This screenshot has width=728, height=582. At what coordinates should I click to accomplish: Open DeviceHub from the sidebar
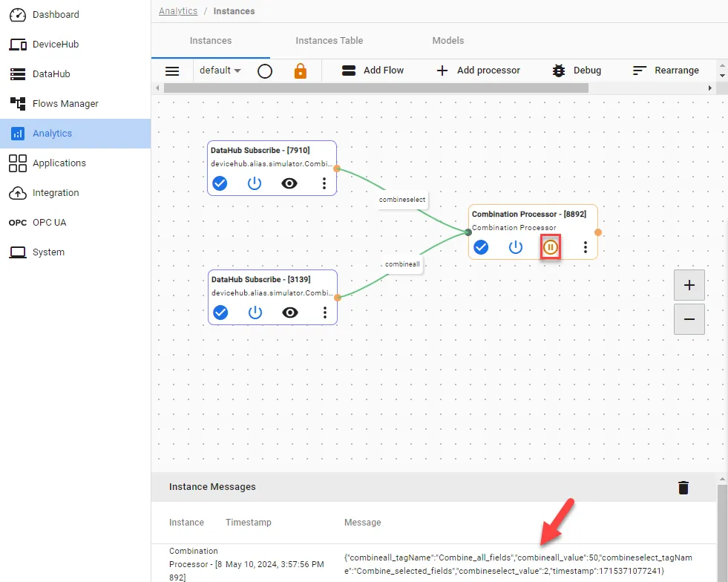pos(75,45)
